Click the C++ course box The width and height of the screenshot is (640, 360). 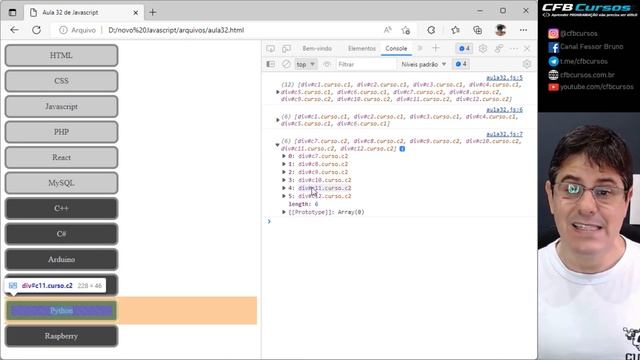pyautogui.click(x=61, y=209)
